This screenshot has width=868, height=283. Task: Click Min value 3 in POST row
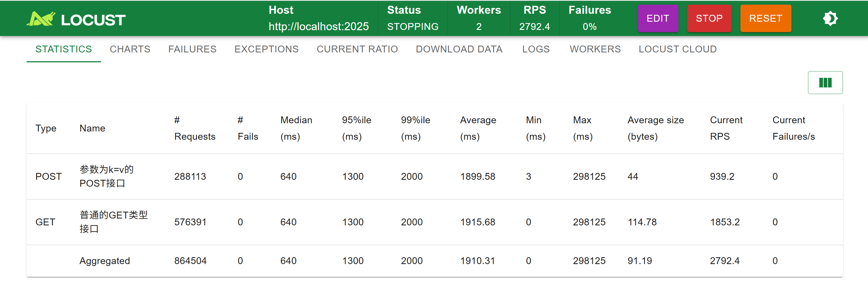[x=529, y=176]
